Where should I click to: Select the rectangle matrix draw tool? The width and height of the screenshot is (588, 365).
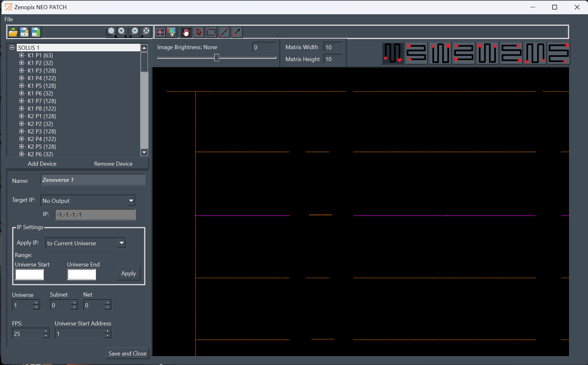(x=211, y=32)
